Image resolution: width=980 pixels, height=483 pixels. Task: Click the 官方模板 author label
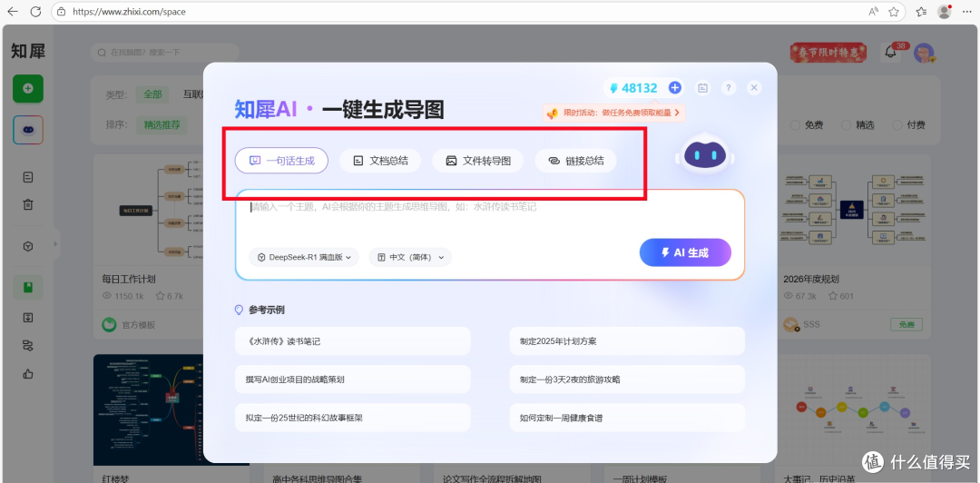click(138, 325)
